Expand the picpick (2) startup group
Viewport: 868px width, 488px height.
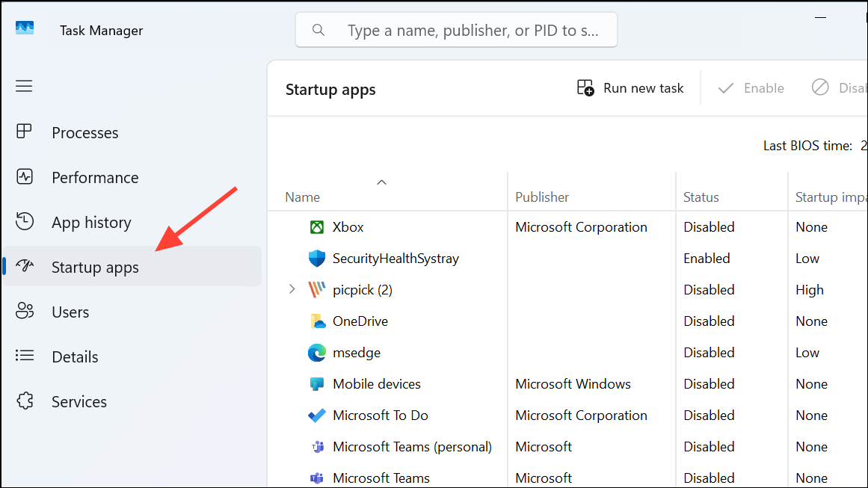(x=292, y=289)
